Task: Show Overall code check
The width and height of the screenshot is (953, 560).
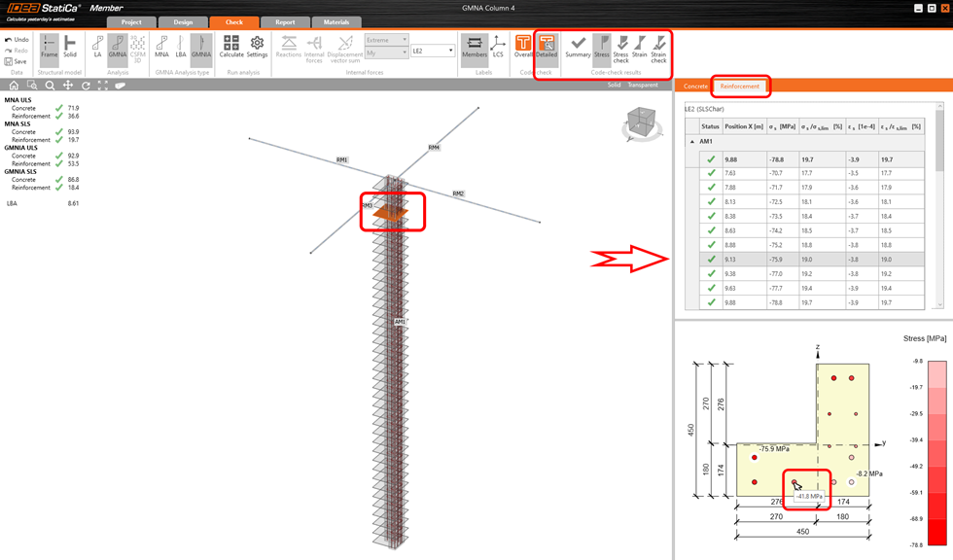Action: (x=523, y=47)
